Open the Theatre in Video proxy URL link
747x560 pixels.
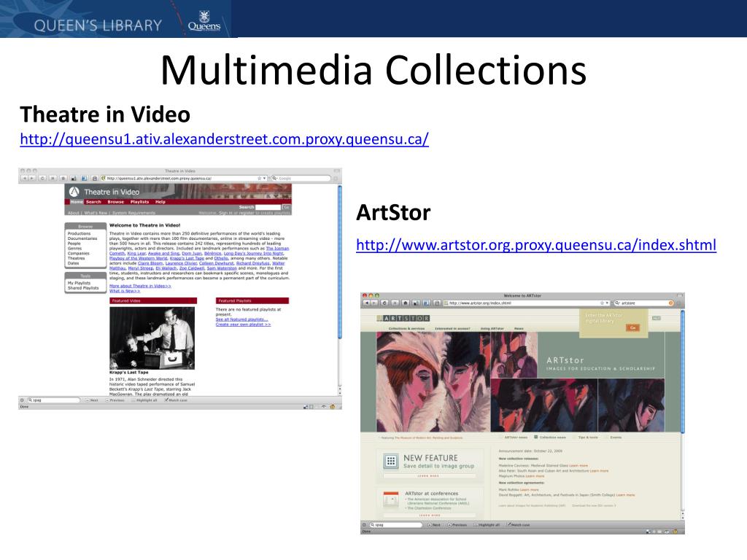click(x=225, y=139)
